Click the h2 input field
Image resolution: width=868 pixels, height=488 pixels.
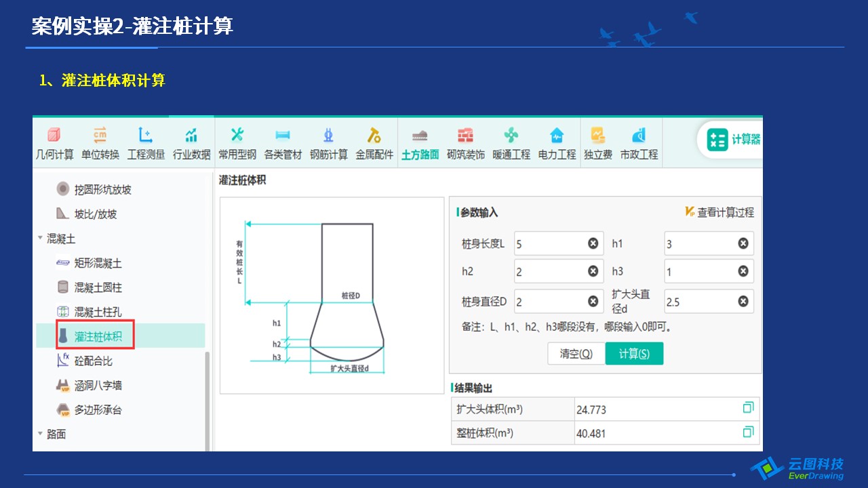[x=559, y=272]
